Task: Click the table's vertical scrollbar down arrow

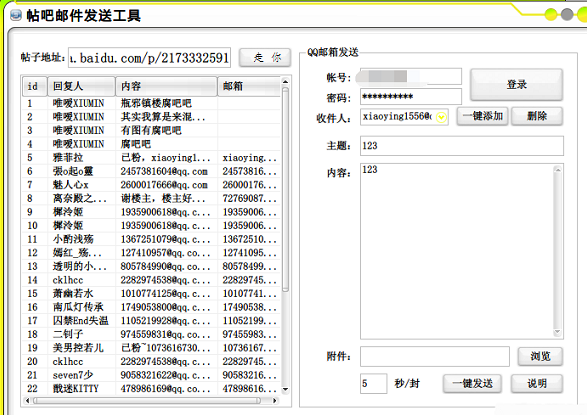Action: [285, 389]
